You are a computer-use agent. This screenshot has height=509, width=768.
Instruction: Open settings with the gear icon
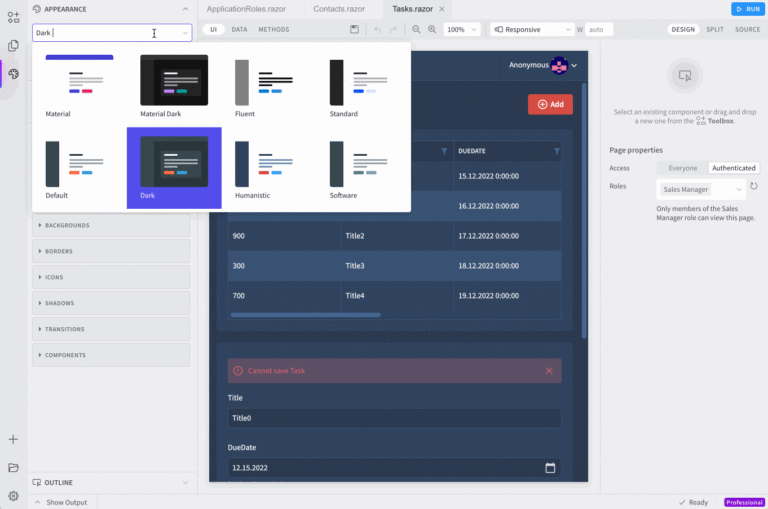point(13,495)
